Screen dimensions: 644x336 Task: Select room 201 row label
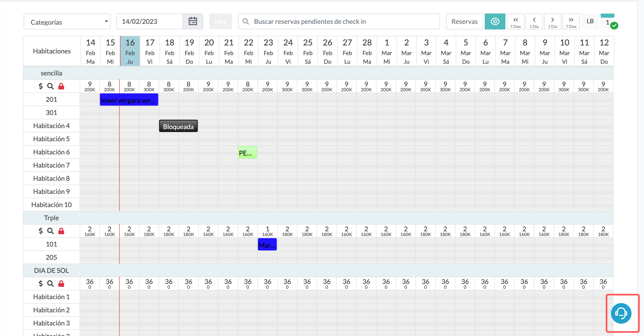pos(51,100)
